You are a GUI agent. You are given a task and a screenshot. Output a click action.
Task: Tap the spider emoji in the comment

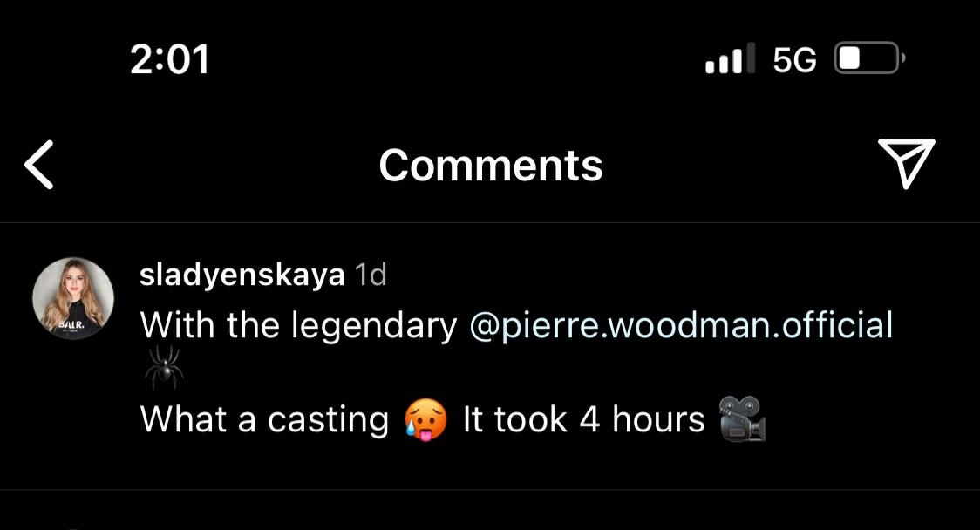click(x=163, y=365)
